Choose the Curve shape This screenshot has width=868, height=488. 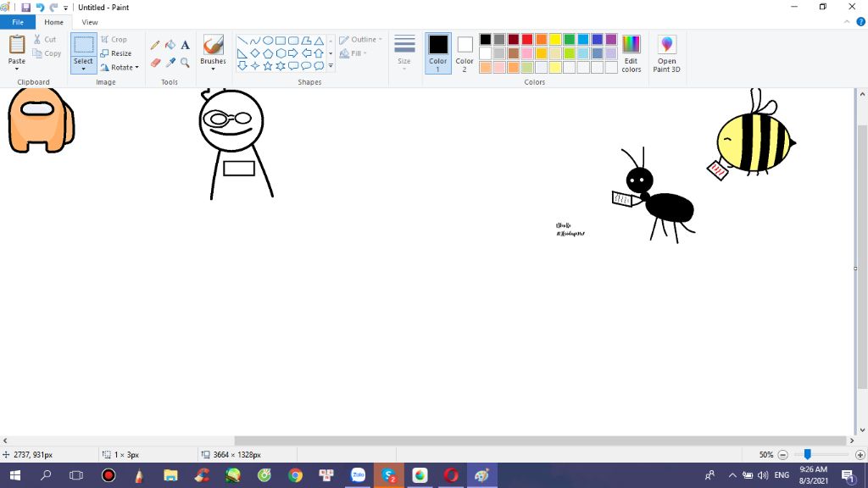click(254, 41)
